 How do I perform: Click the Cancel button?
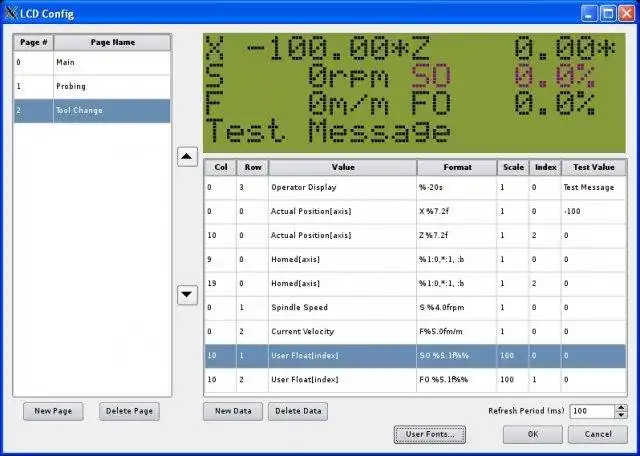598,434
